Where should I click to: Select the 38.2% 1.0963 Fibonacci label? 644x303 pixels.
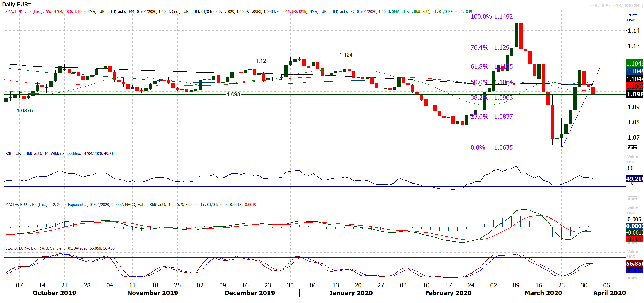click(x=491, y=97)
